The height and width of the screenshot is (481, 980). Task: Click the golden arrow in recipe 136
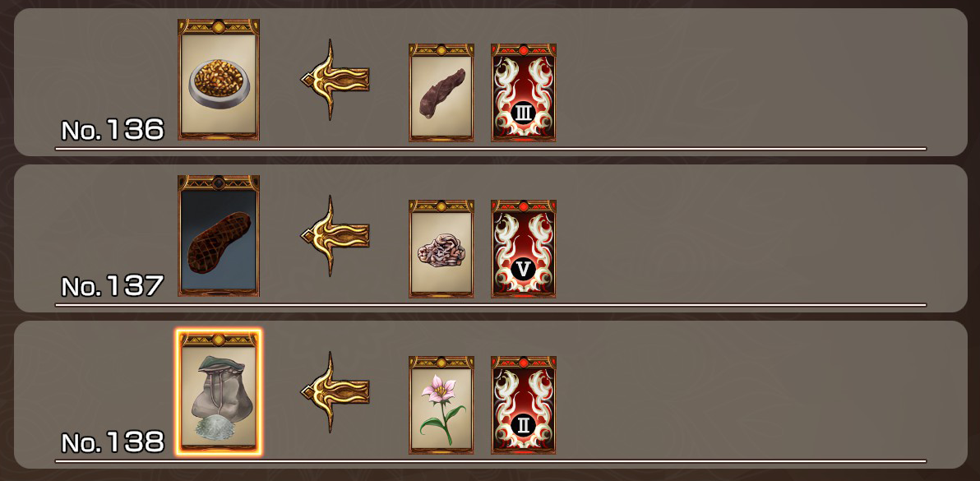coord(335,79)
